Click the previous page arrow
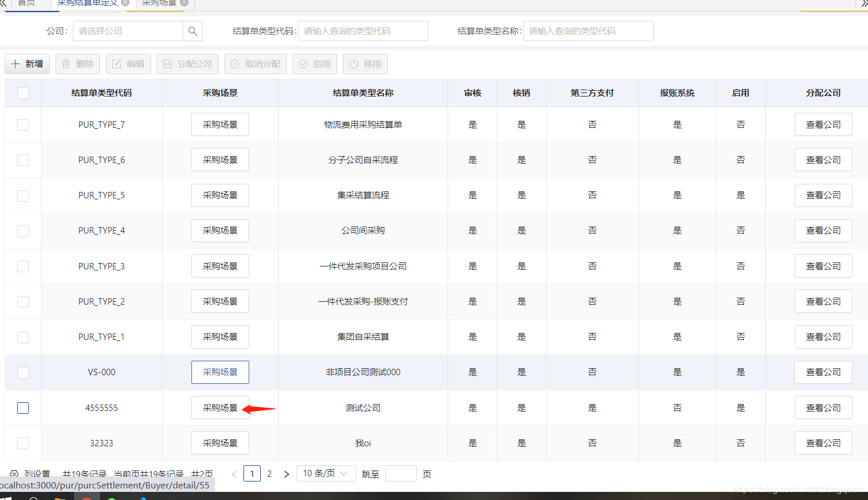868x500 pixels. 234,474
